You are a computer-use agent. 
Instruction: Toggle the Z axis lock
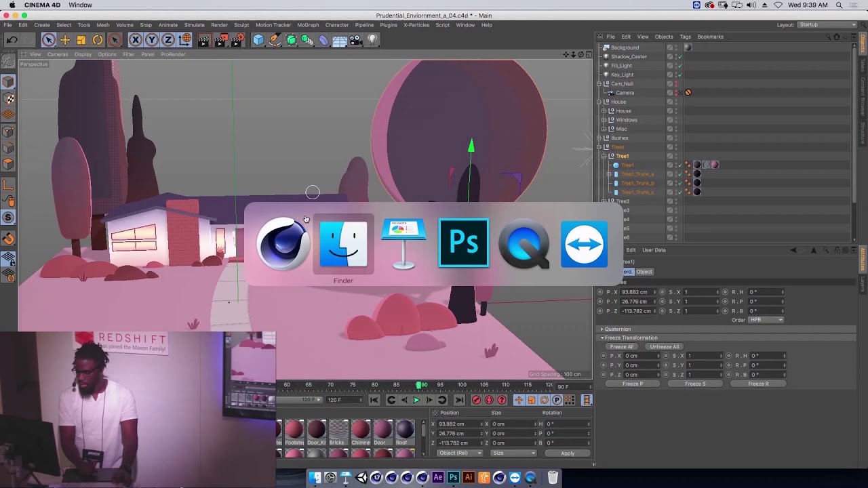[x=168, y=40]
